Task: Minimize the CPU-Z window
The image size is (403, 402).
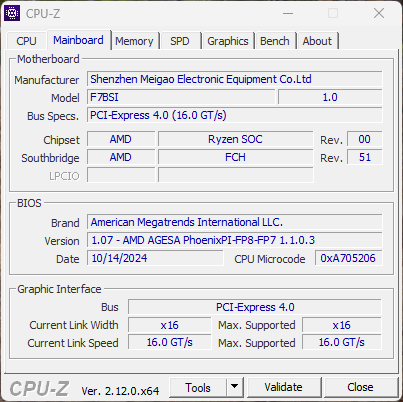Action: pyautogui.click(x=288, y=13)
